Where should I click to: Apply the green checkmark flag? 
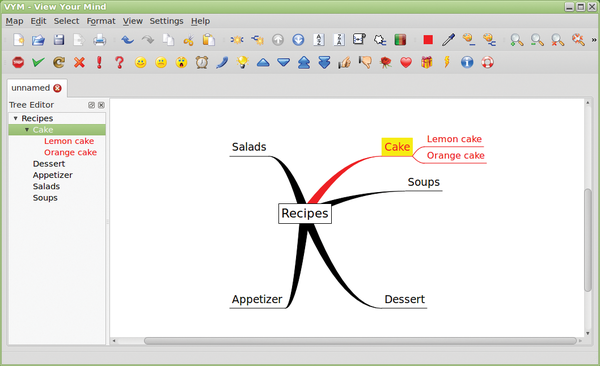point(38,62)
